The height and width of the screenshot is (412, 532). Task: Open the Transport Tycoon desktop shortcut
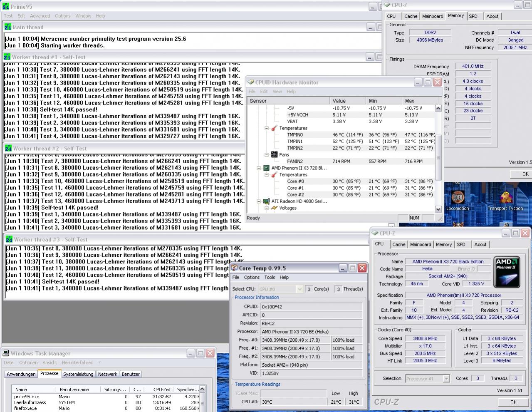tap(505, 199)
